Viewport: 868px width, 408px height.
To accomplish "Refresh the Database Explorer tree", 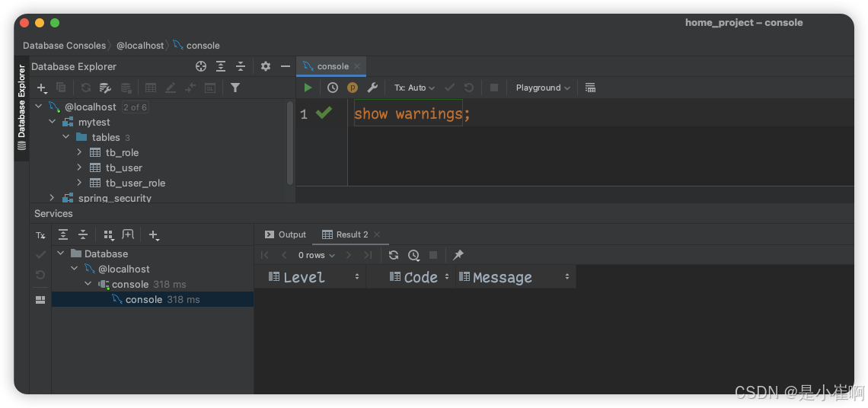I will (x=86, y=88).
